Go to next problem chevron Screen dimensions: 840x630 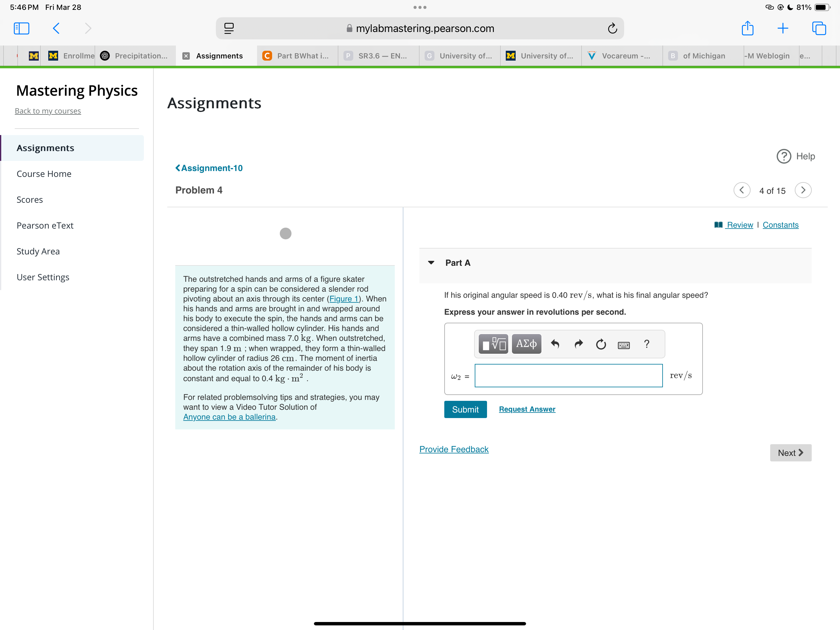tap(803, 190)
